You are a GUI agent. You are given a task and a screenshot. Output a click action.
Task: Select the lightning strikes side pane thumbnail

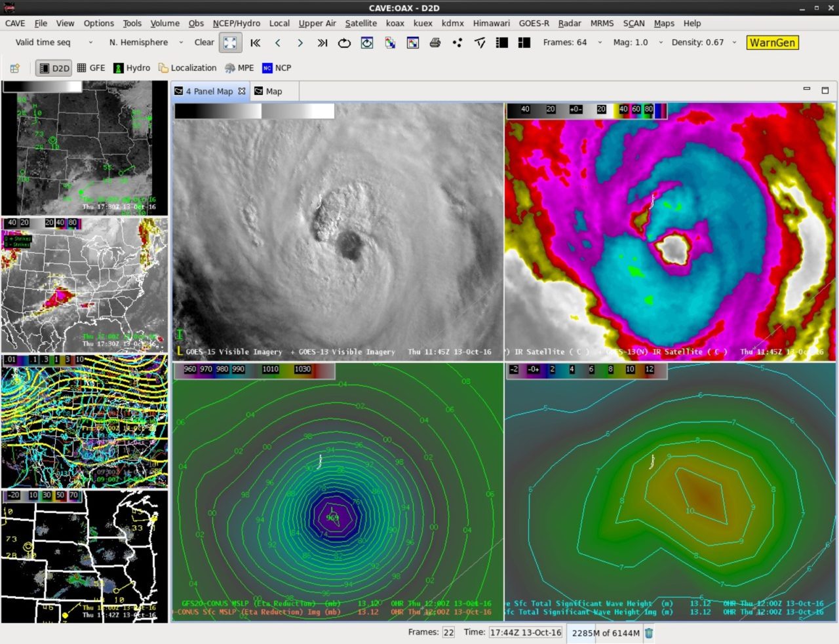tap(85, 285)
